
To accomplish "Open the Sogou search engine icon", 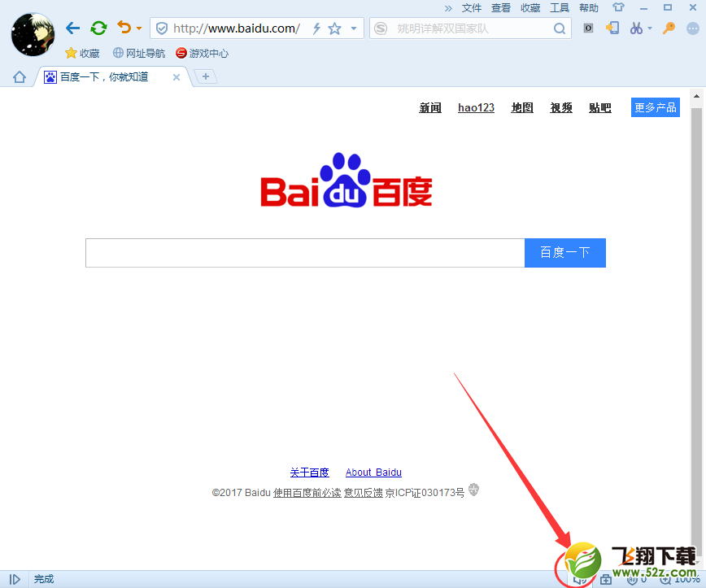I will click(380, 28).
